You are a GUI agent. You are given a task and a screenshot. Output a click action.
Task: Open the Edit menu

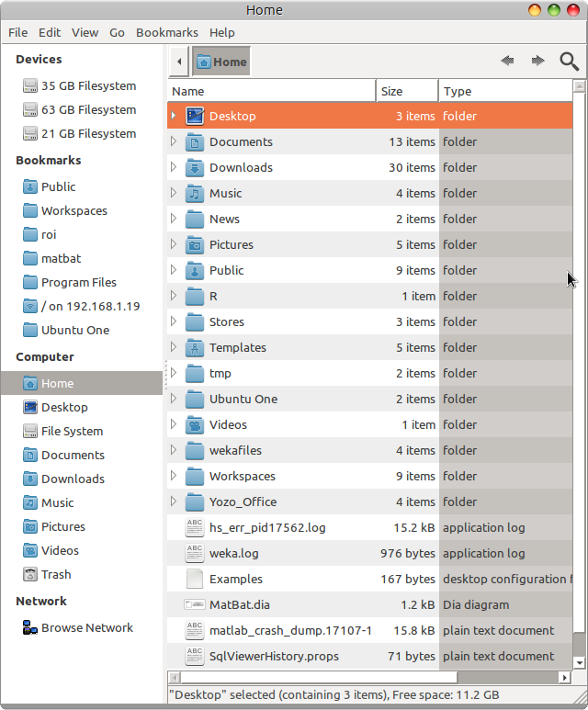pyautogui.click(x=50, y=32)
